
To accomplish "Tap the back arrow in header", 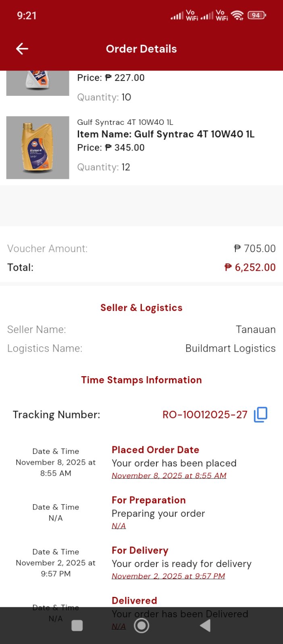I will [x=22, y=49].
